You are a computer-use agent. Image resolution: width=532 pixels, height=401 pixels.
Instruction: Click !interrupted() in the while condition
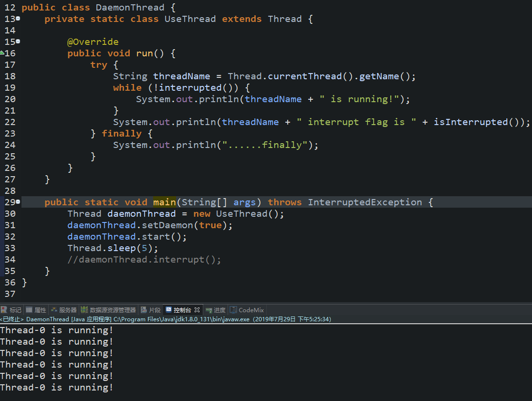193,88
